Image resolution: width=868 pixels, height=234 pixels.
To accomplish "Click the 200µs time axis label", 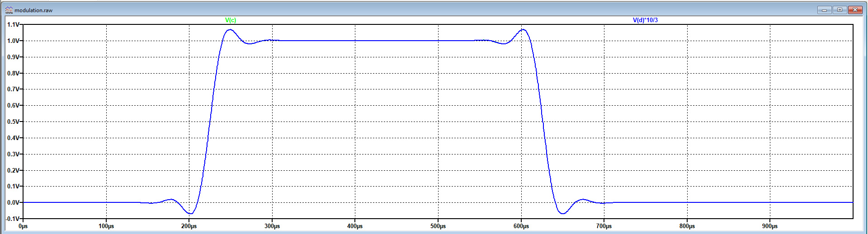I will pos(189,226).
